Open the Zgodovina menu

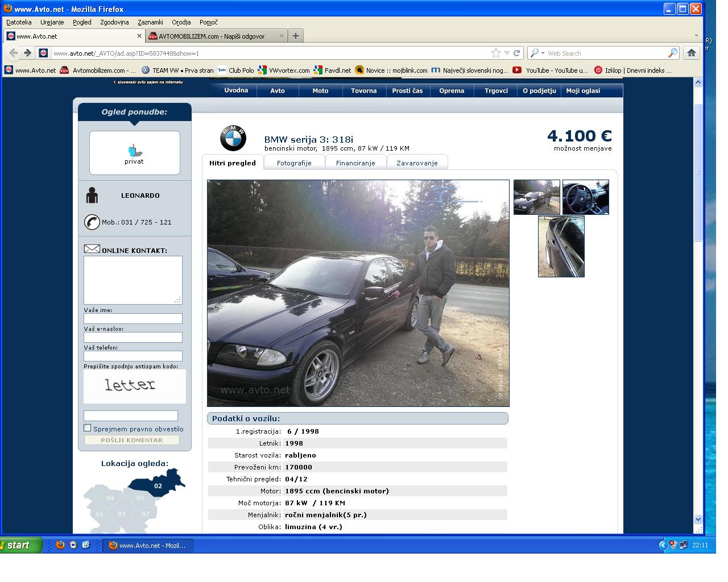114,22
